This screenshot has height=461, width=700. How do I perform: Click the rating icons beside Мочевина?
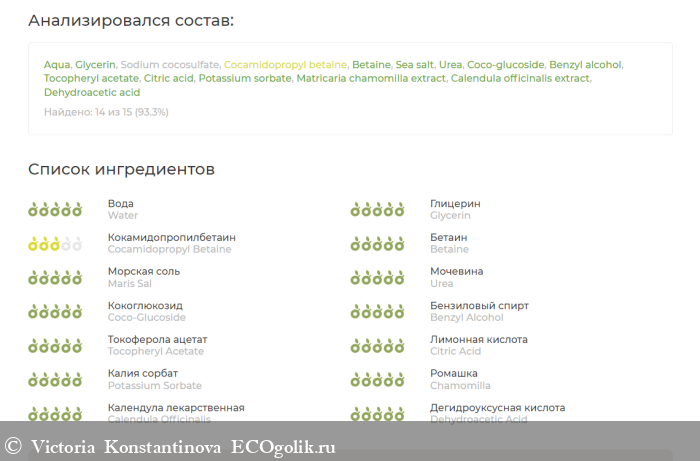click(377, 277)
